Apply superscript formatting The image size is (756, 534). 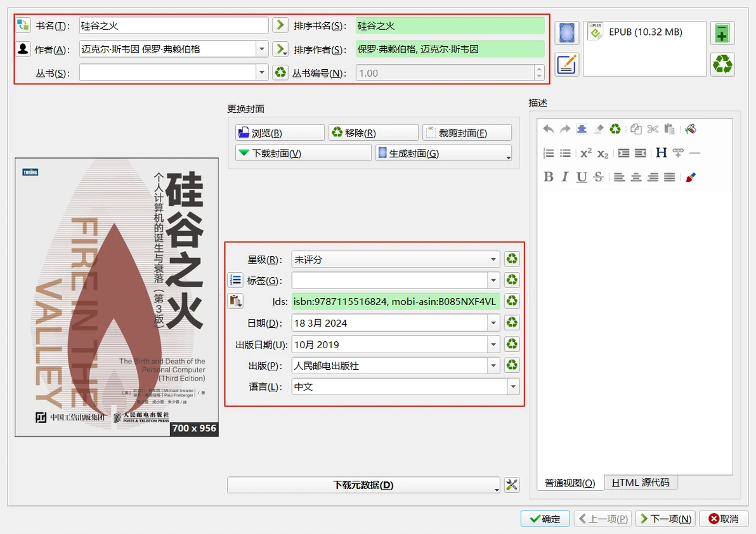(x=586, y=153)
